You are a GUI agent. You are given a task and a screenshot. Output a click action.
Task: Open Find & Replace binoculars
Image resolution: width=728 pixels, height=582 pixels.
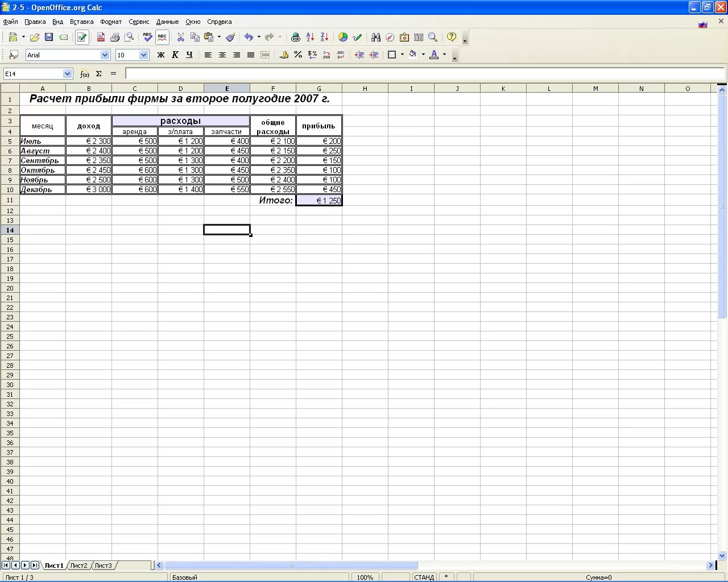(375, 37)
